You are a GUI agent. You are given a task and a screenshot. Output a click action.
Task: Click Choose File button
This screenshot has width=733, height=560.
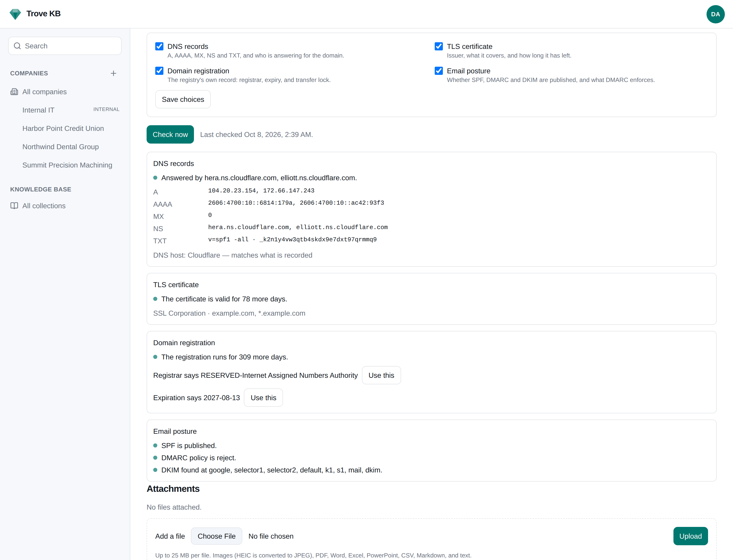coord(216,536)
